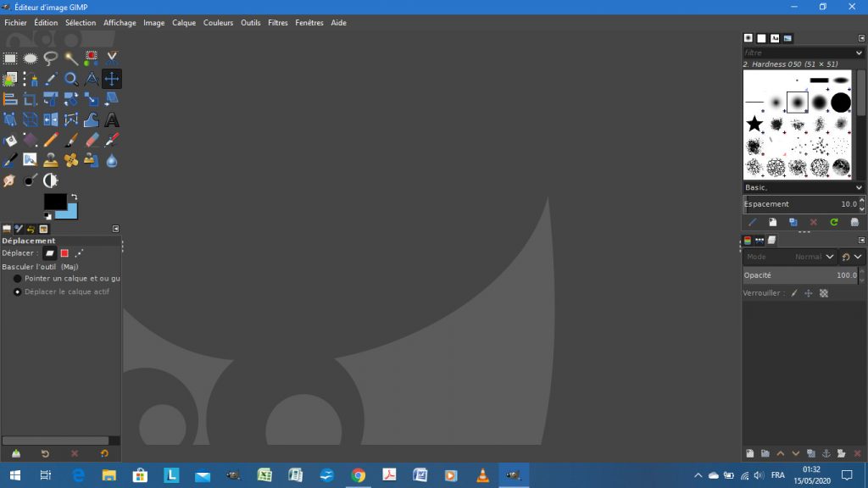Pick the Eraser tool
The width and height of the screenshot is (868, 488).
tap(92, 140)
